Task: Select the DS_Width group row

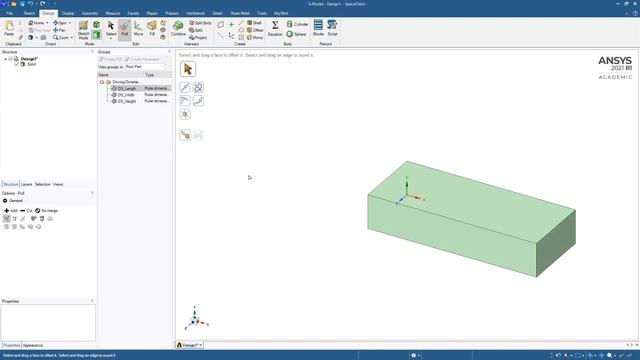Action: pos(141,95)
